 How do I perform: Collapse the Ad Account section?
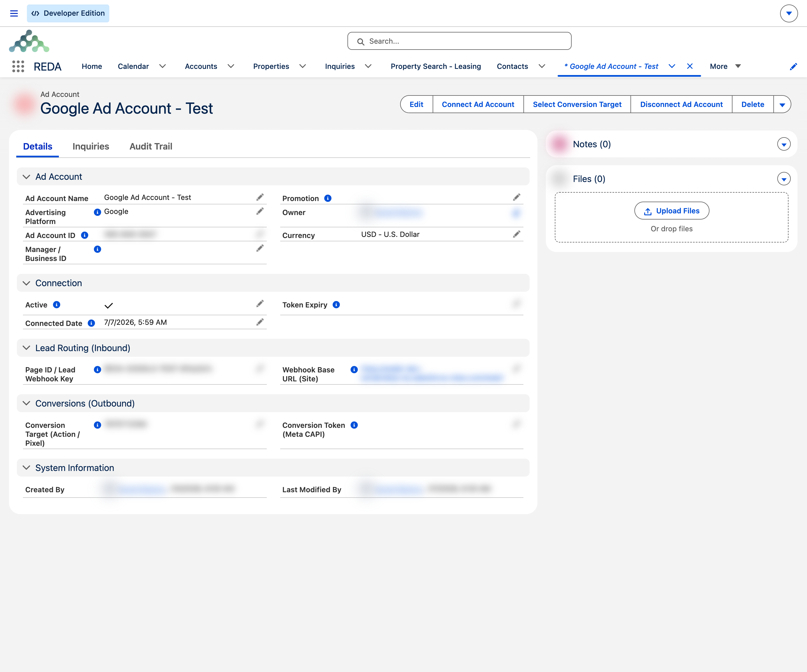point(27,177)
